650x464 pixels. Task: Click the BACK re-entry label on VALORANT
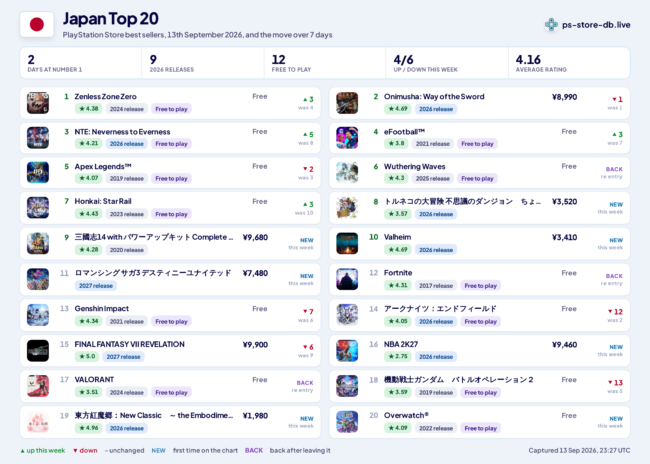[x=305, y=383]
